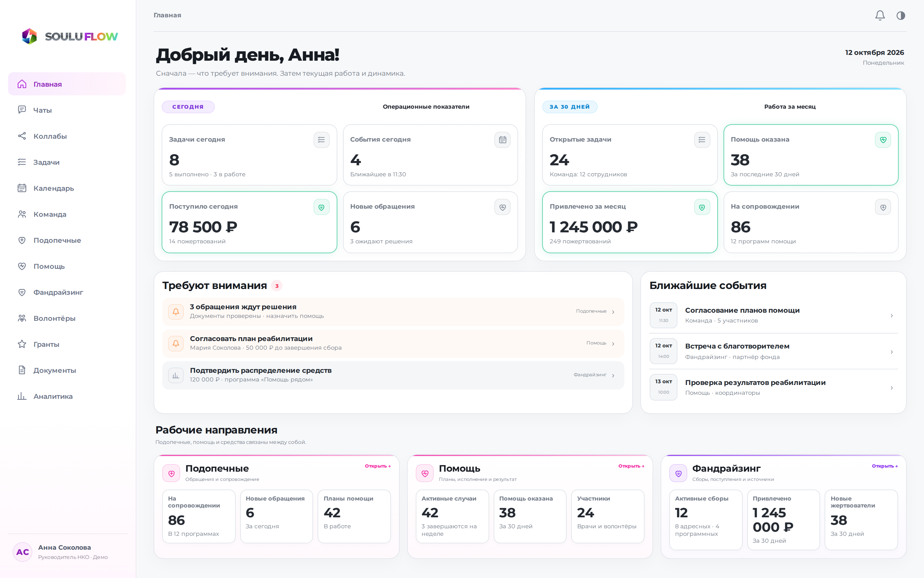Expand chevron for Подопечные attention item
Image resolution: width=924 pixels, height=578 pixels.
613,312
